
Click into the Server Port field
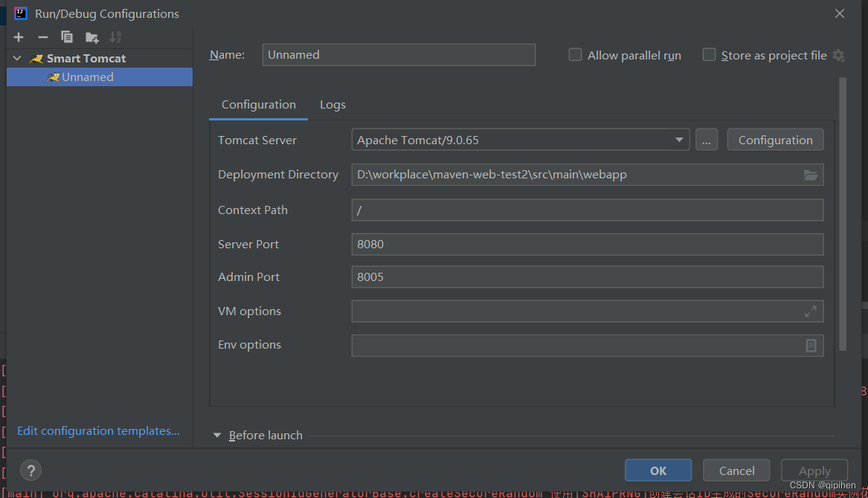[x=587, y=244]
